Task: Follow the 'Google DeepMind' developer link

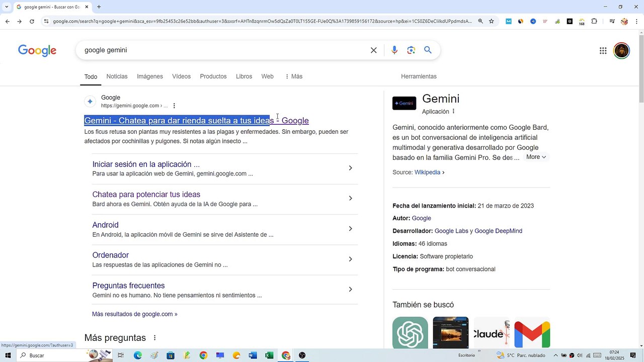Action: [498, 231]
